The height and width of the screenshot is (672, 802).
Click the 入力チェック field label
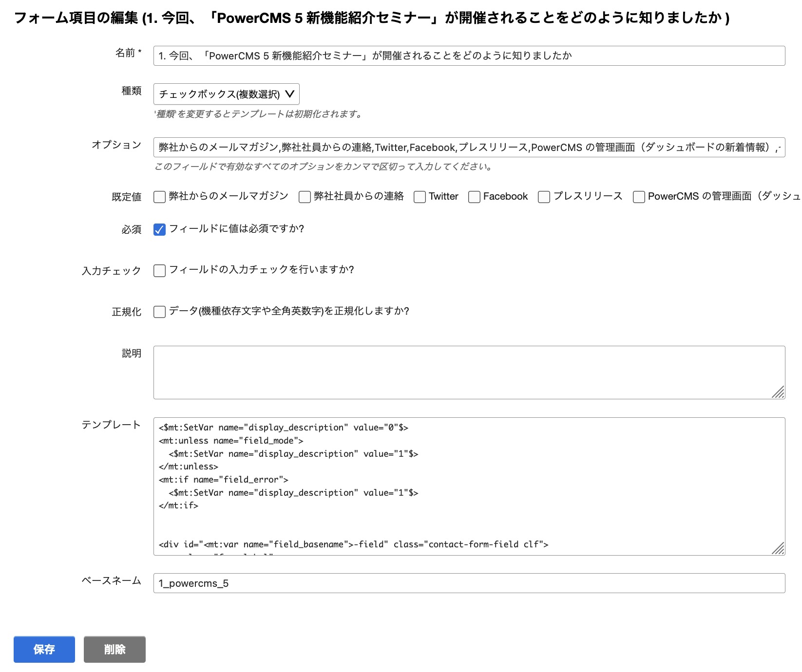pos(111,271)
